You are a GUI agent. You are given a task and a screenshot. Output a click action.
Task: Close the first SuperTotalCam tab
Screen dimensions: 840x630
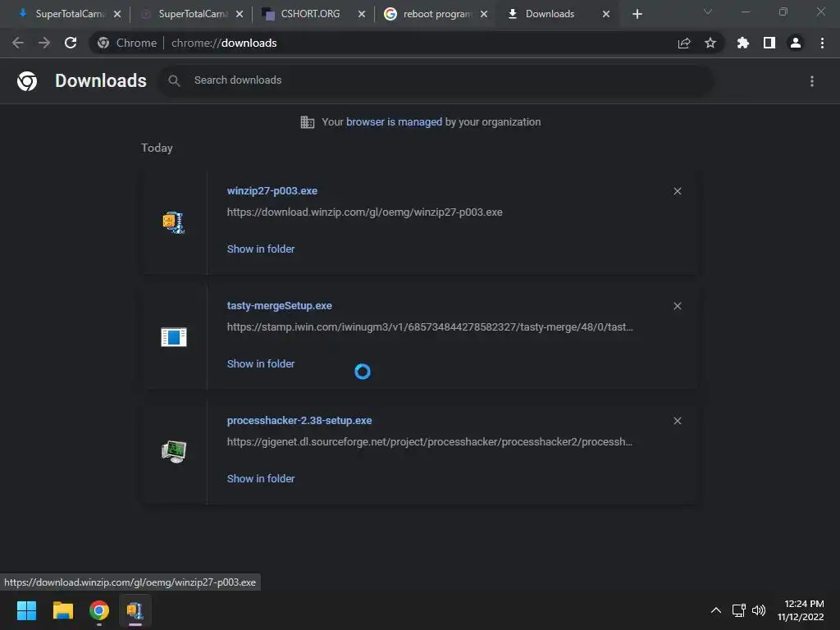click(x=117, y=14)
